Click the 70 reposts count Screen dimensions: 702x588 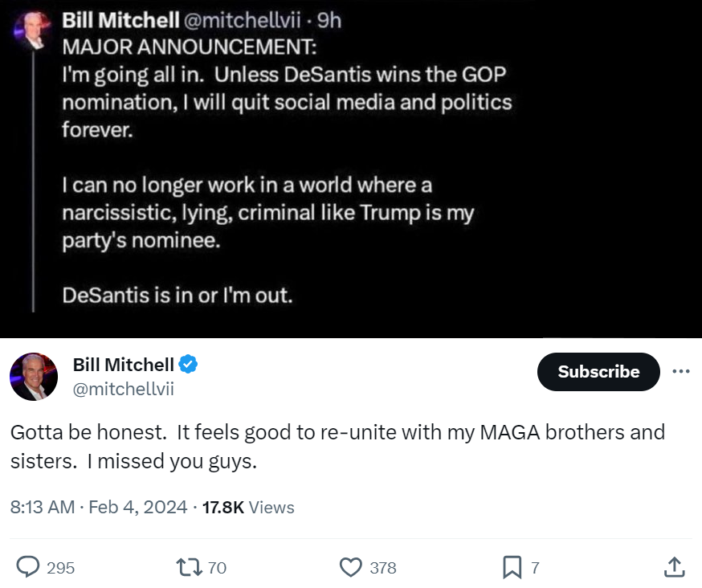point(217,568)
